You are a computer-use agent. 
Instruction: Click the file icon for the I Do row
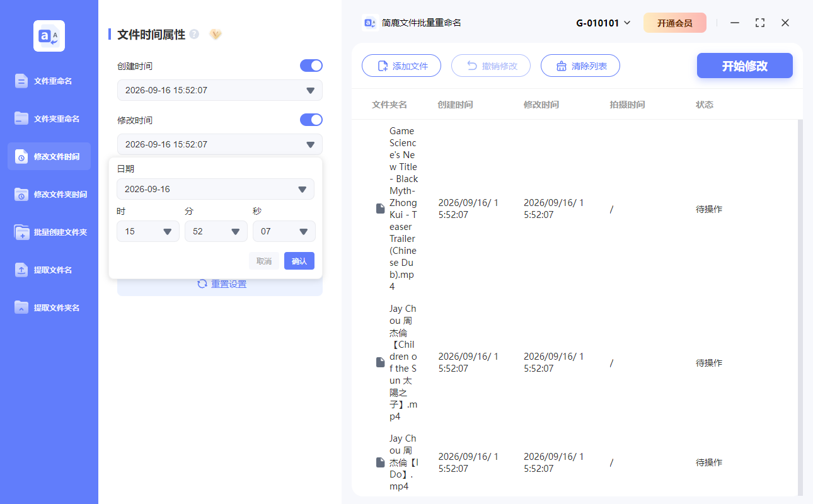click(380, 462)
